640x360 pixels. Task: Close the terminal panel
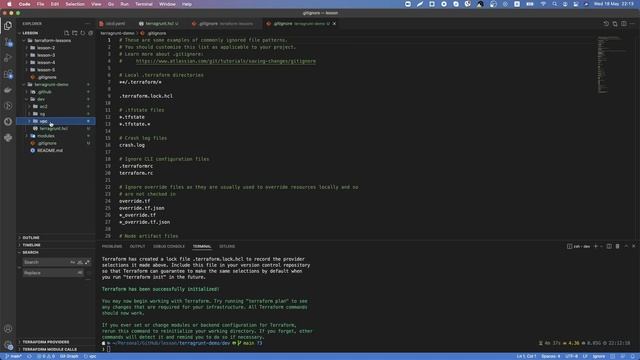click(x=633, y=246)
